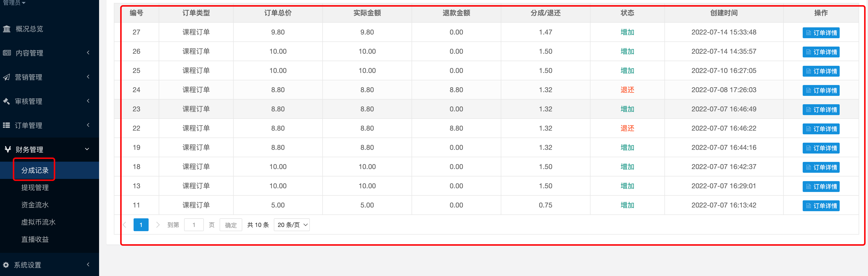Expand the 审核管理 chevron

coord(88,101)
